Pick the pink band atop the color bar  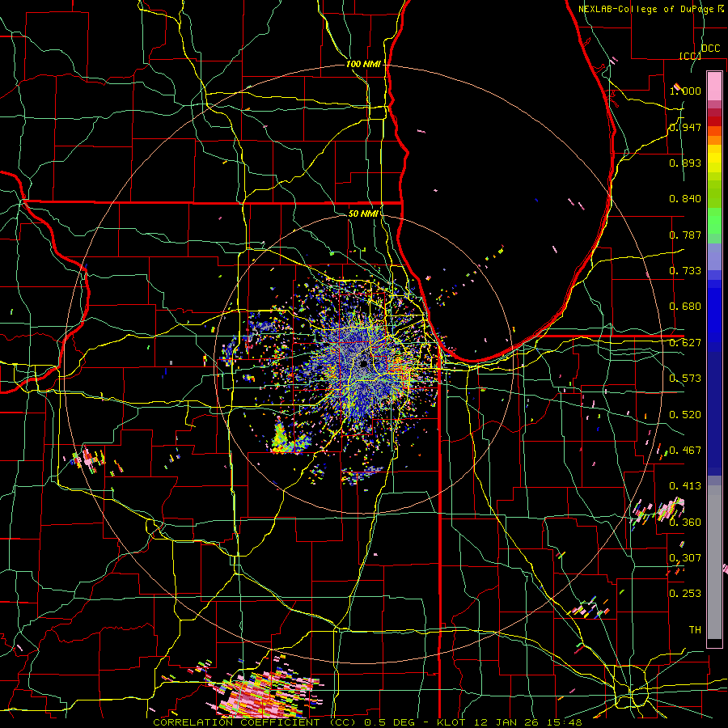pos(714,87)
